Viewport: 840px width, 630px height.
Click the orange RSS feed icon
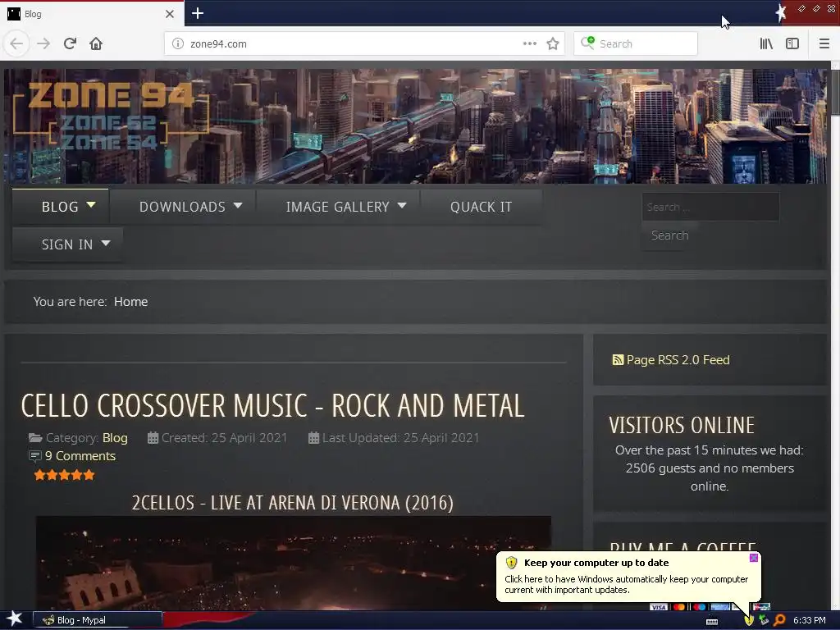(x=618, y=360)
